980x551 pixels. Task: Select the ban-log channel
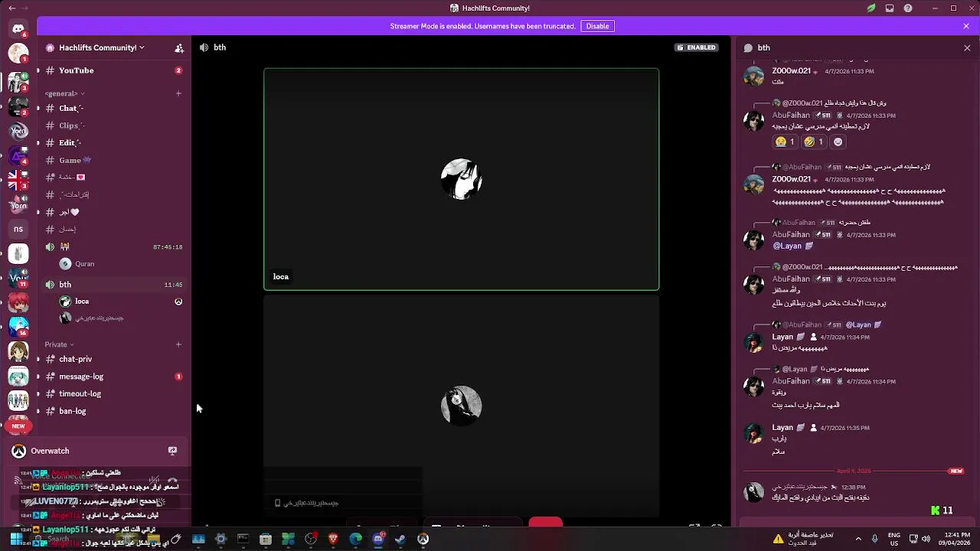pyautogui.click(x=114, y=412)
